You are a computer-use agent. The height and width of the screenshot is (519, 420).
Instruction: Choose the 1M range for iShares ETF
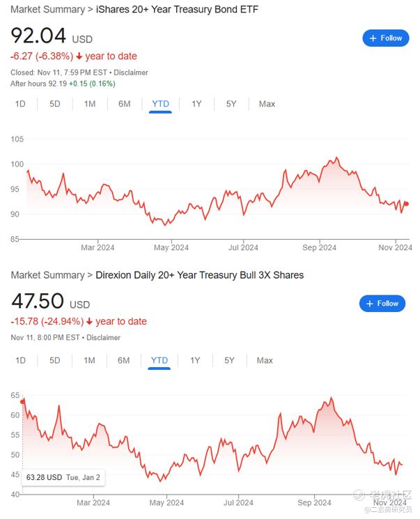(90, 104)
